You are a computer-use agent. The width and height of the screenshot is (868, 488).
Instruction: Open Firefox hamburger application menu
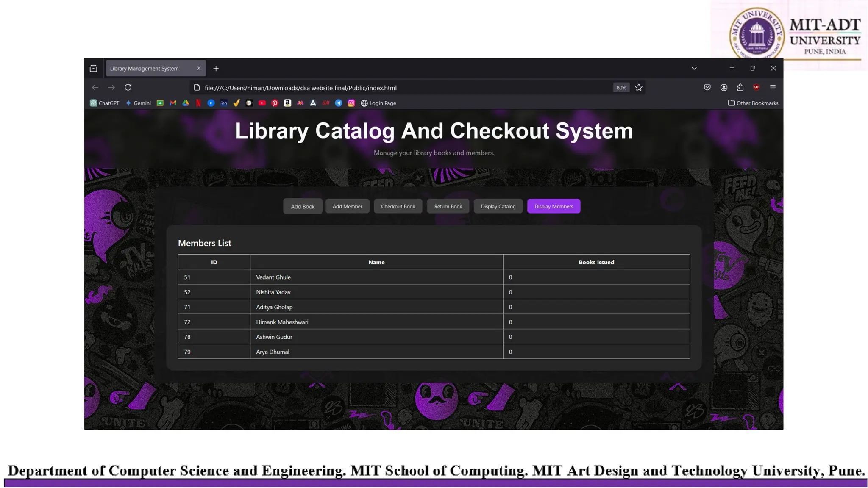[773, 87]
